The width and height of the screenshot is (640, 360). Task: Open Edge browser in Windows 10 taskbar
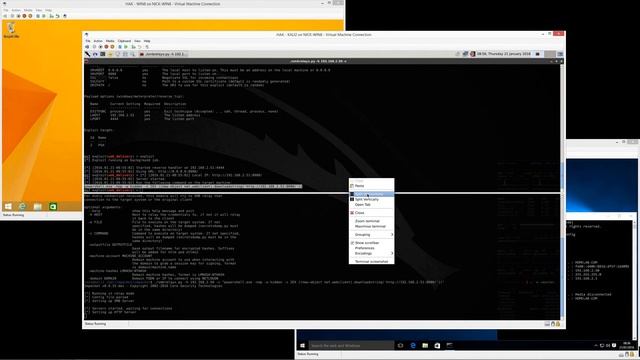click(413, 345)
